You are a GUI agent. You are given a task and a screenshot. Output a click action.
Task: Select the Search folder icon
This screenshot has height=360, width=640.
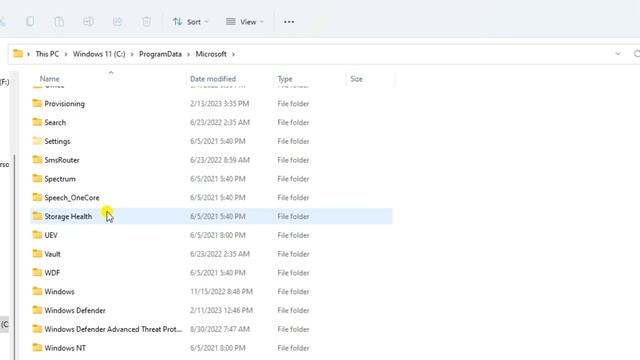click(37, 122)
